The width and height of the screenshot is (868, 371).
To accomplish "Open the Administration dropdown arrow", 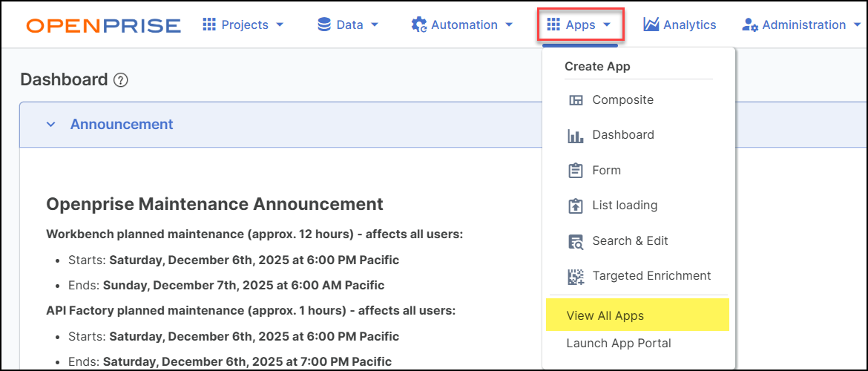I will click(858, 25).
